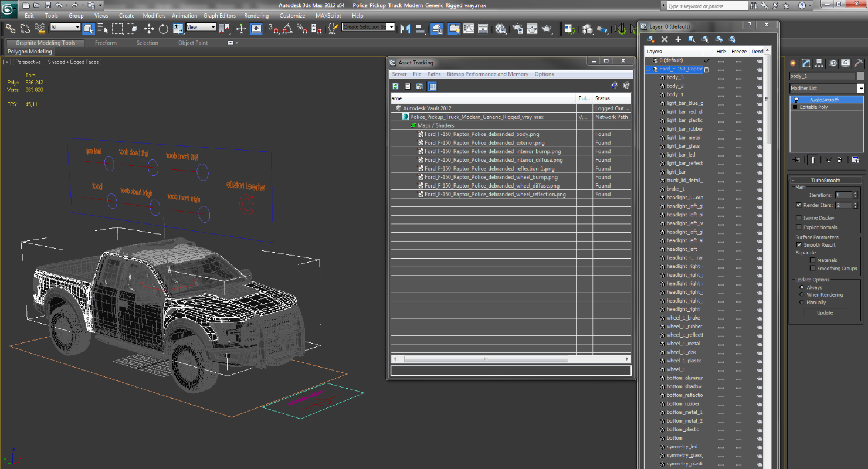Choose Rectangular Selection Region tool
The image size is (868, 469).
[117, 28]
